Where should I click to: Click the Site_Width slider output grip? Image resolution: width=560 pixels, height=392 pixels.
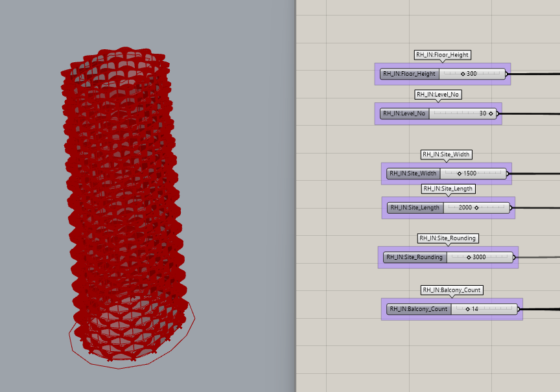pyautogui.click(x=507, y=174)
